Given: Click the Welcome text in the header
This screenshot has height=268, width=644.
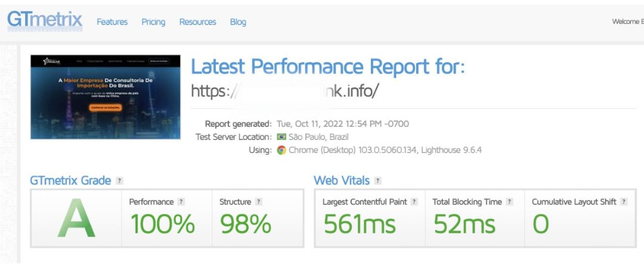Looking at the screenshot, I should (627, 22).
